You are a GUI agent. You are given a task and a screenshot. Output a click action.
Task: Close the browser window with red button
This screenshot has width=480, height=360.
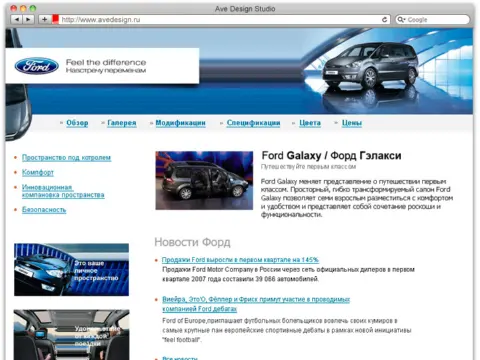(14, 8)
